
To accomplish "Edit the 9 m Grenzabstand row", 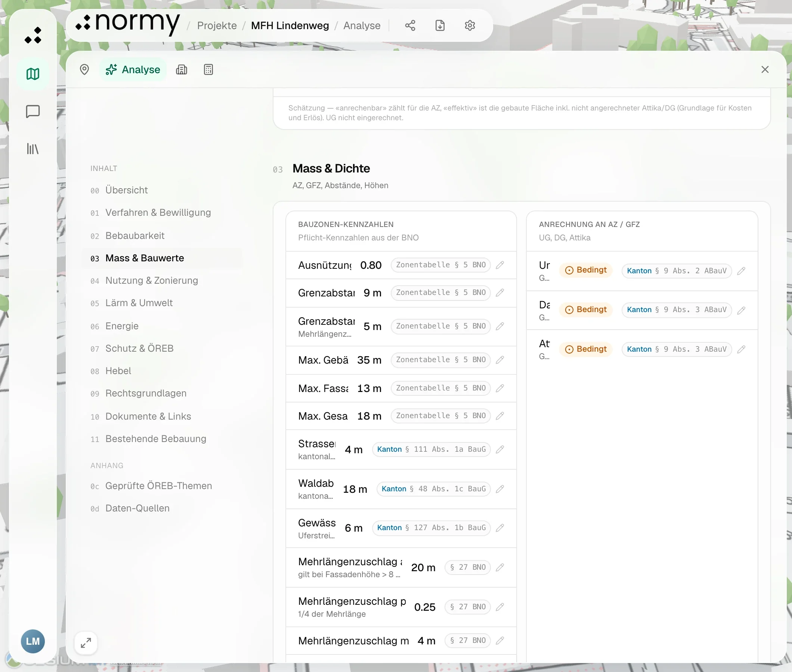I will [500, 293].
